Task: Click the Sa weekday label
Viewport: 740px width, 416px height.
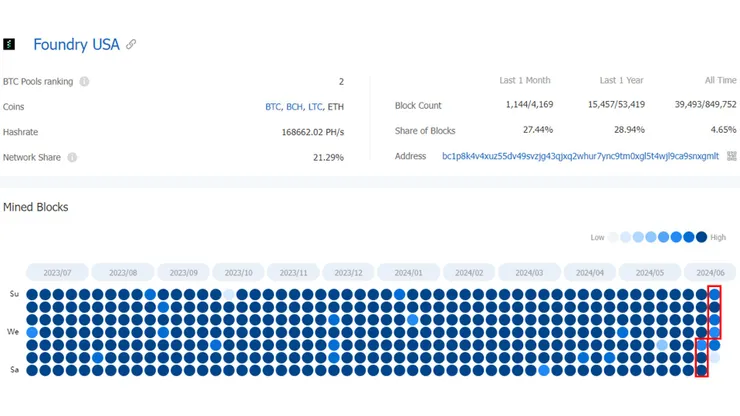Action: 14,370
